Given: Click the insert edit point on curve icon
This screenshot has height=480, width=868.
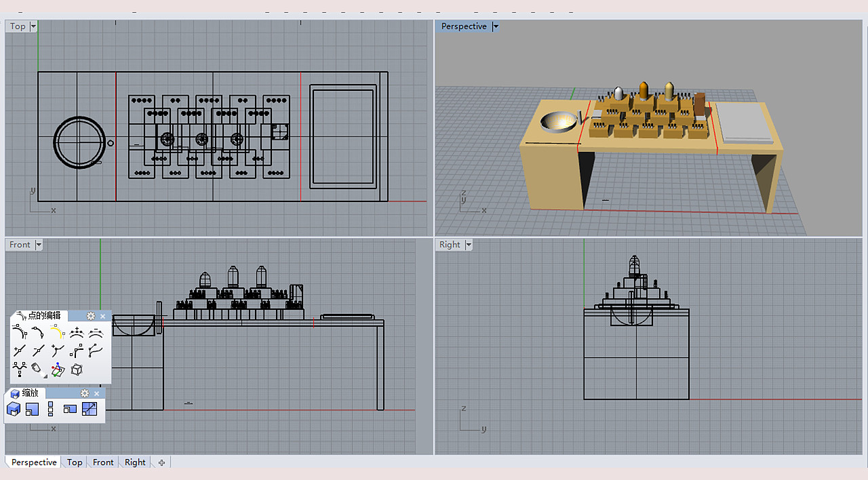Looking at the screenshot, I should (x=57, y=351).
